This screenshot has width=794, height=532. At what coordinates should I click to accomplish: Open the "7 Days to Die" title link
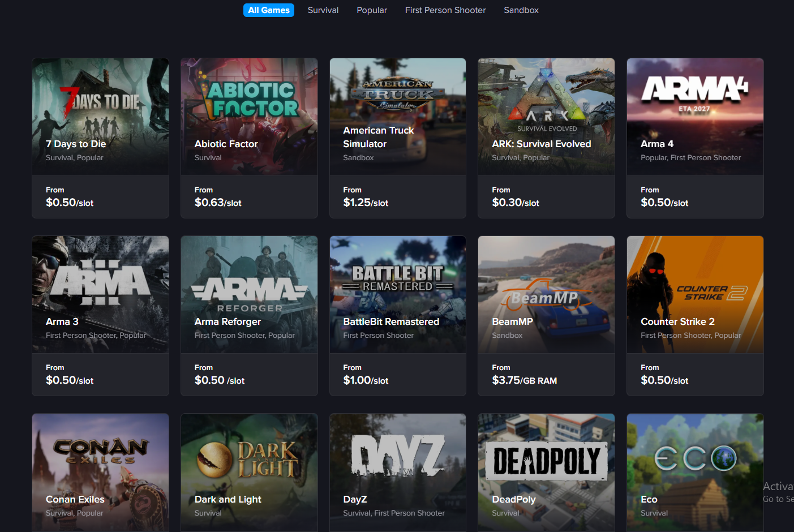point(76,144)
